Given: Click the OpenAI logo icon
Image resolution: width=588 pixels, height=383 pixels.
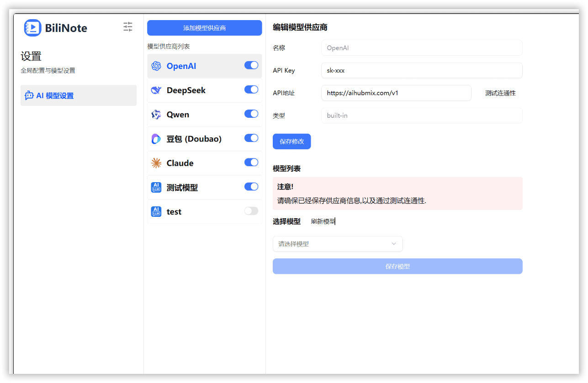Looking at the screenshot, I should [156, 66].
